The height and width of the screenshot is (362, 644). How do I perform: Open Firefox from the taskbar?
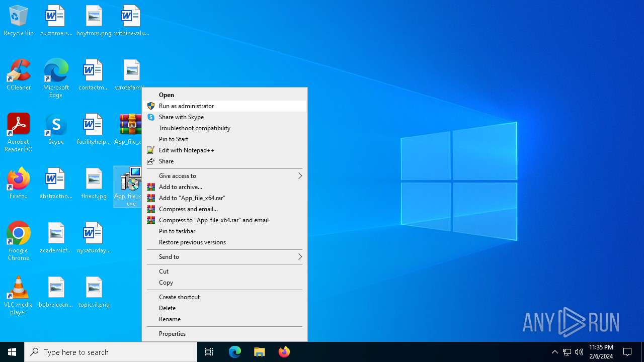(284, 352)
